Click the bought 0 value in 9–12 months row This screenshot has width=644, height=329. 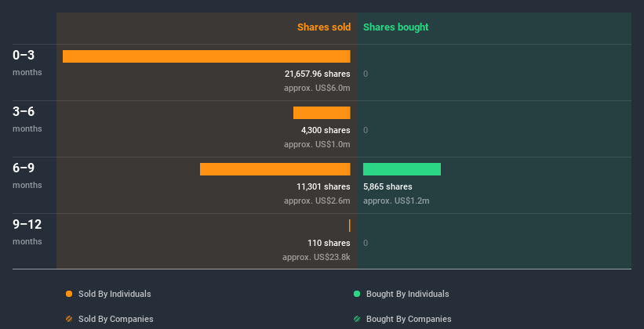(x=366, y=243)
